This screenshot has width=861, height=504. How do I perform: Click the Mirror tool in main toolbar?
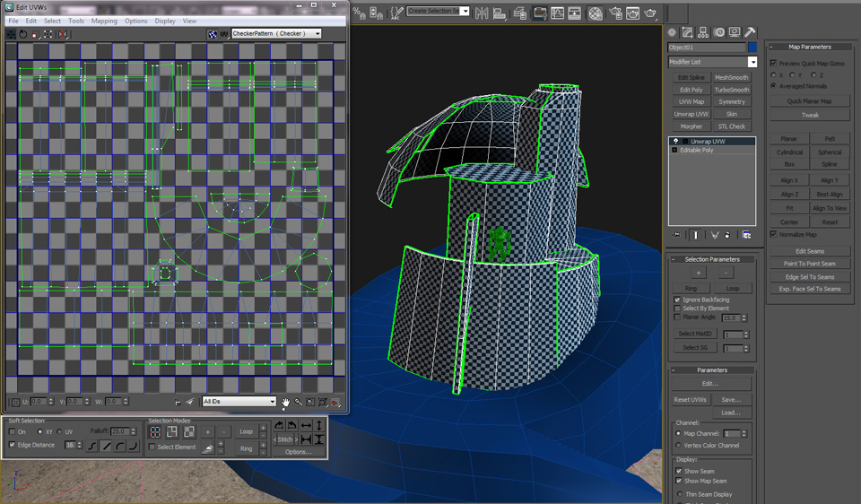[483, 13]
